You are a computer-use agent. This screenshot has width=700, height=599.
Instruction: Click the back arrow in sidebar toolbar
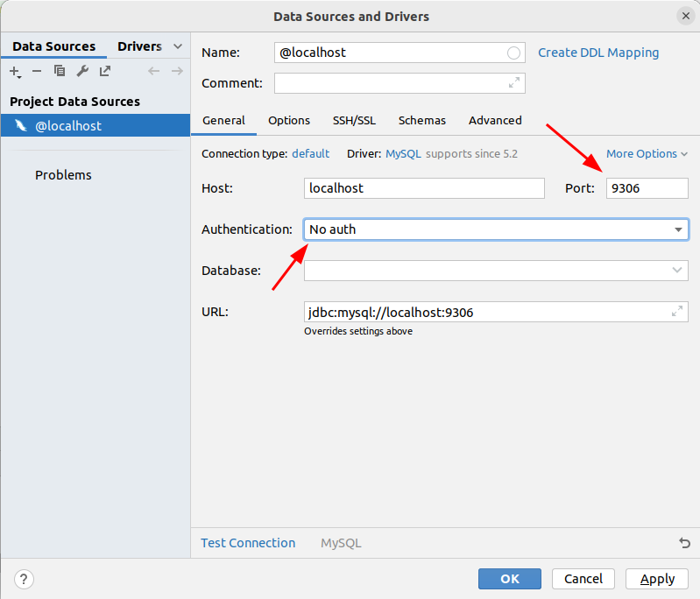(x=154, y=71)
